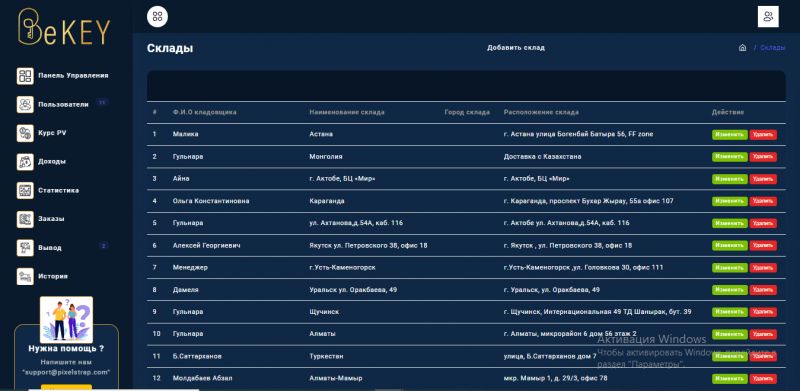This screenshot has height=391, width=800.
Task: Click the Город склада column header
Action: [x=467, y=112]
